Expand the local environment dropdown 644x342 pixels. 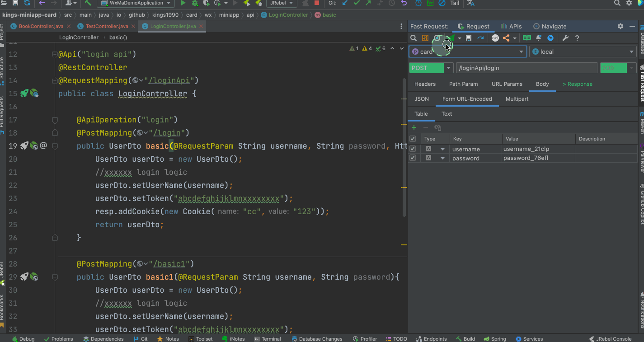pos(631,52)
